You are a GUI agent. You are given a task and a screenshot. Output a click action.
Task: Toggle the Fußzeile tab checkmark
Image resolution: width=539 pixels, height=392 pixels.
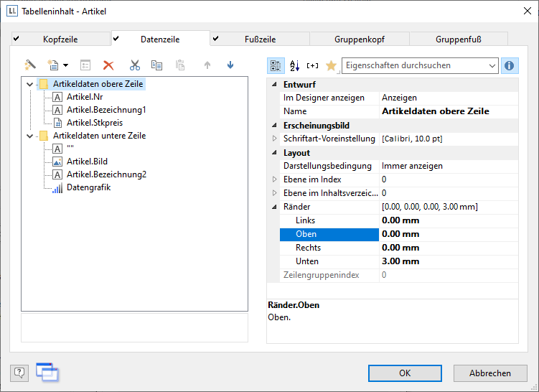pos(216,39)
